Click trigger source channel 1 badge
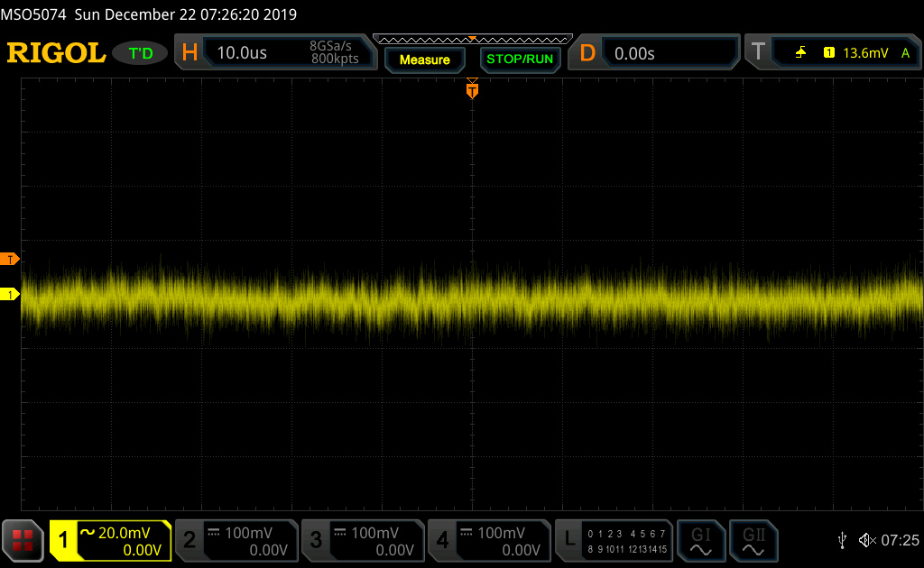Viewport: 924px width, 568px height. pos(829,53)
